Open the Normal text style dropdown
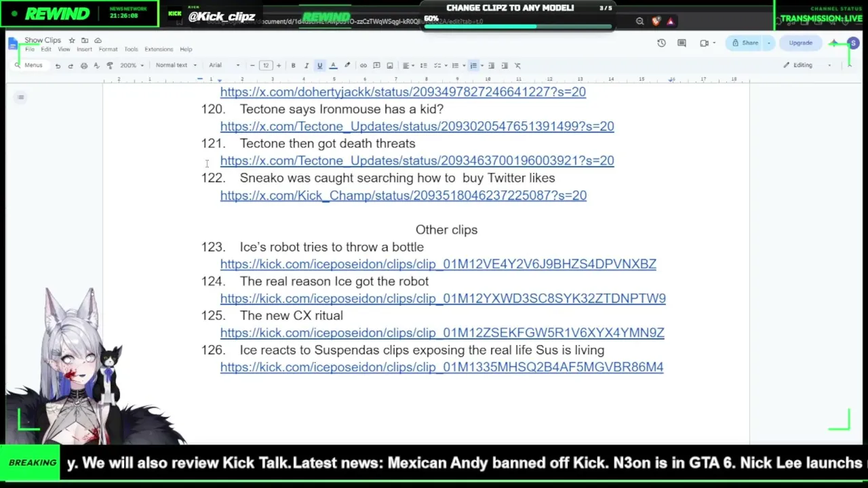 click(176, 66)
